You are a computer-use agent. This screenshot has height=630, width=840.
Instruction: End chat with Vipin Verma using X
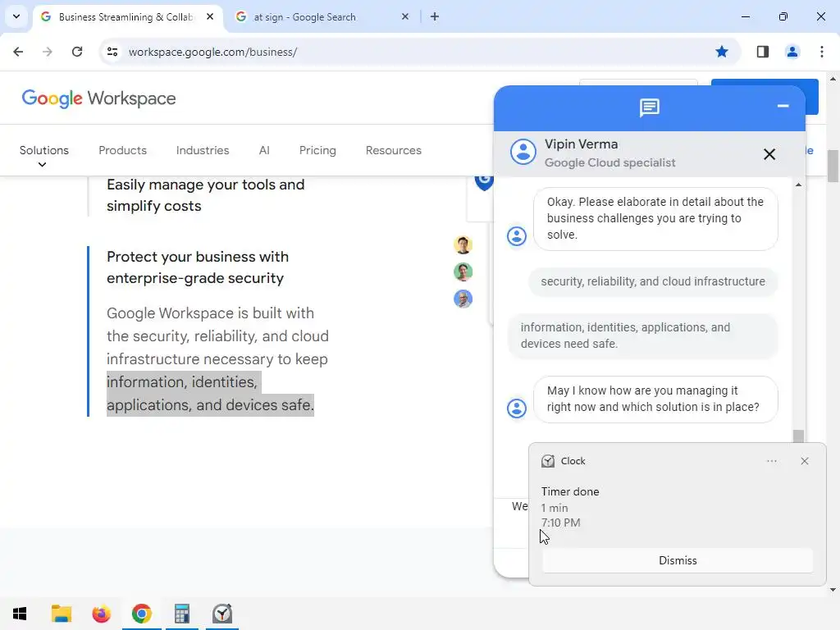click(769, 154)
